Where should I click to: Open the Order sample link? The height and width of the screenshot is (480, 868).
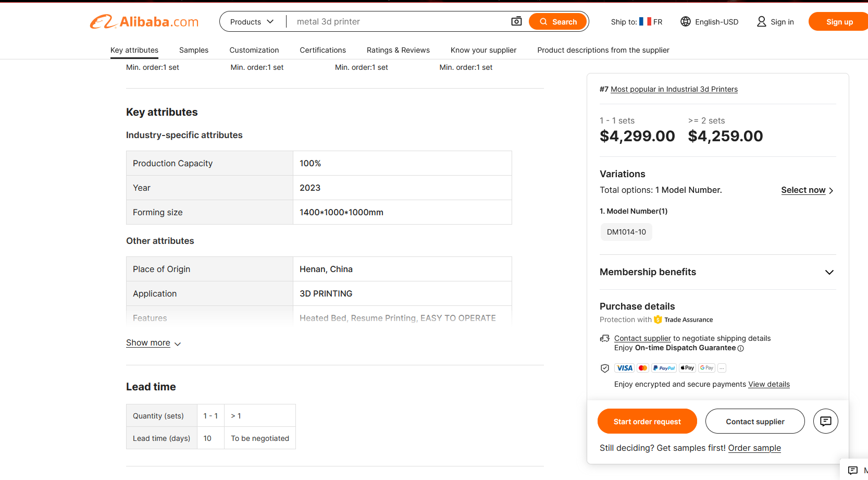point(754,448)
